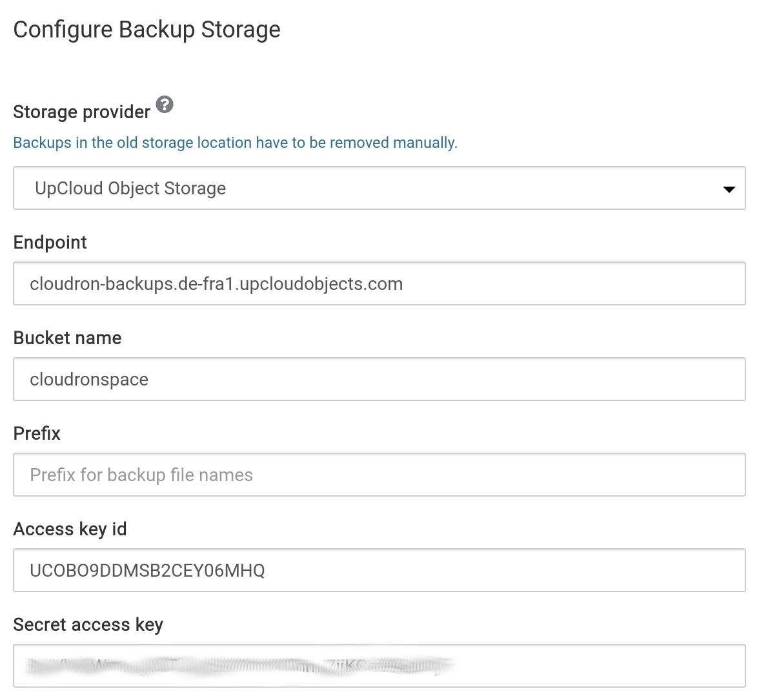This screenshot has height=700, width=759.
Task: Click the Access key id label
Action: tap(70, 529)
